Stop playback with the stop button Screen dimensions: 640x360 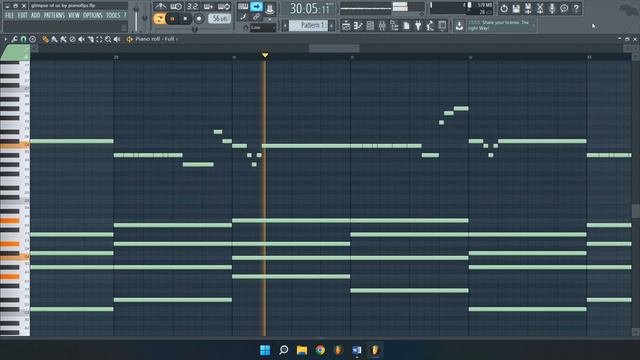(185, 19)
